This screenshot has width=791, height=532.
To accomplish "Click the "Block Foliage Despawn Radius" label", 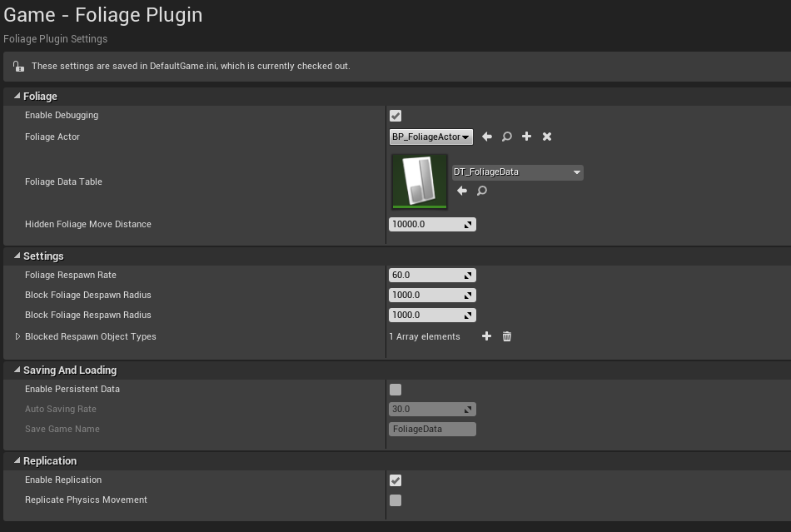I will tap(88, 295).
